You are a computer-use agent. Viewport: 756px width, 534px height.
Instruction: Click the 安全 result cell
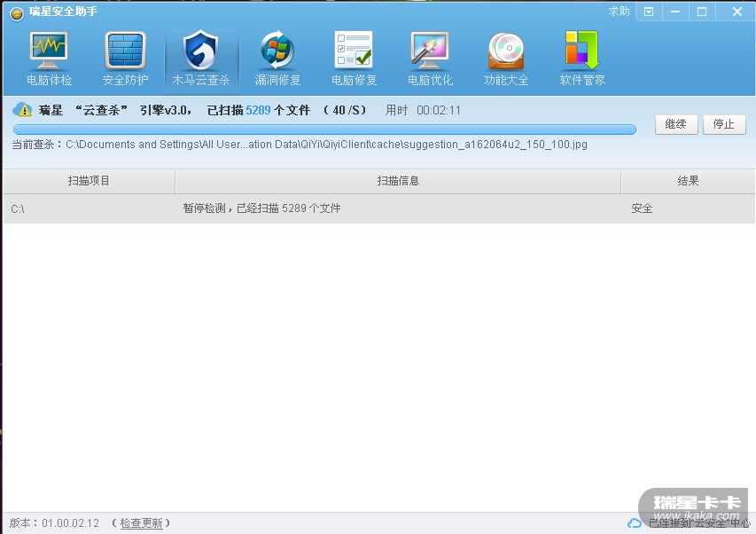click(x=642, y=208)
